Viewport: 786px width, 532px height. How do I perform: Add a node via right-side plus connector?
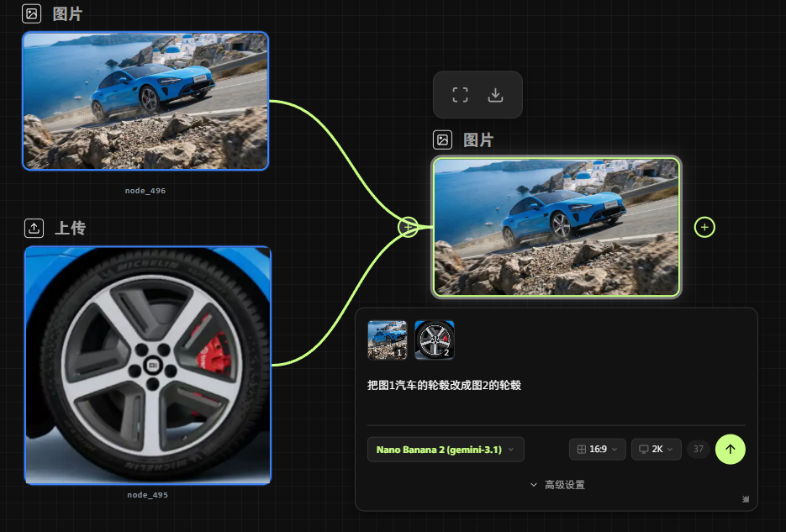point(704,227)
